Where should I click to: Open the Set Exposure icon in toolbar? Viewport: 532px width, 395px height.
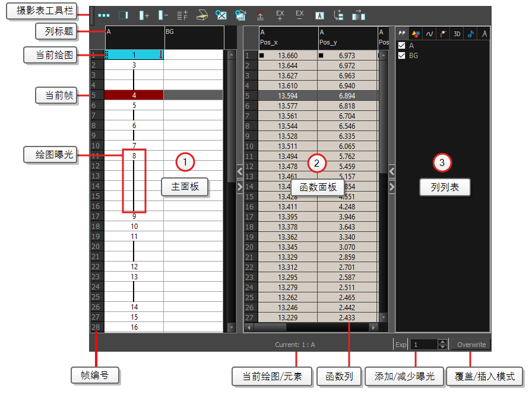coord(182,15)
